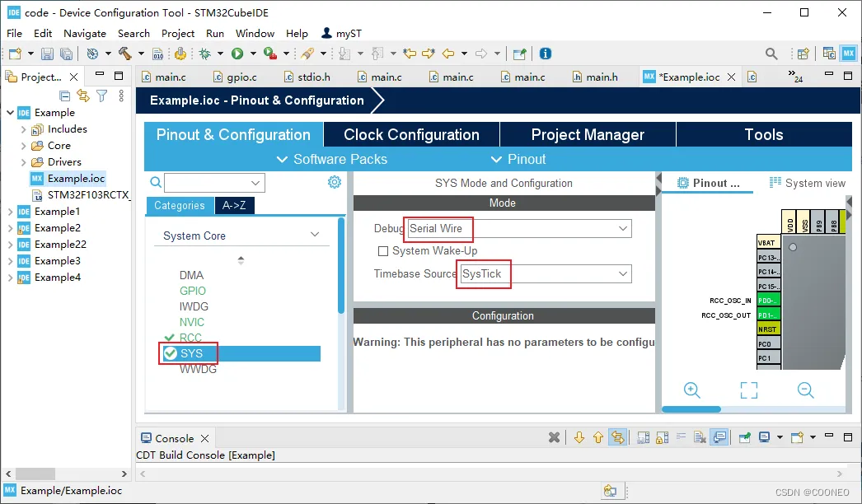The width and height of the screenshot is (862, 504).
Task: Fit the chip pinout to the view
Action: point(749,390)
